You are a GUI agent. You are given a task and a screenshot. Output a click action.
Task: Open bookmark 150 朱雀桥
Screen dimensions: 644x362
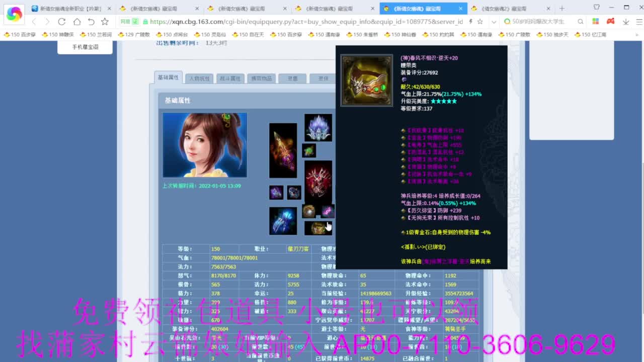pyautogui.click(x=362, y=34)
